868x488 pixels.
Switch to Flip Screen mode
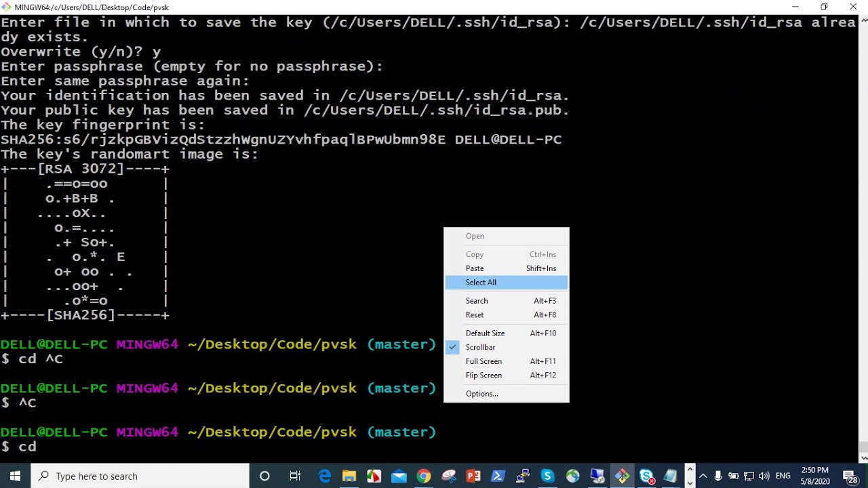pos(484,375)
